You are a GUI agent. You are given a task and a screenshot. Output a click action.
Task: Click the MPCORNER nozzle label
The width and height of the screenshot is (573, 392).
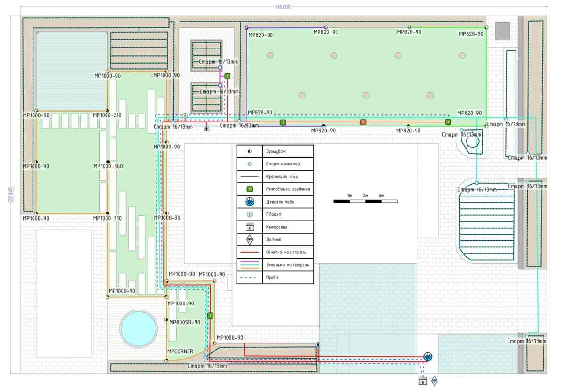pos(180,351)
